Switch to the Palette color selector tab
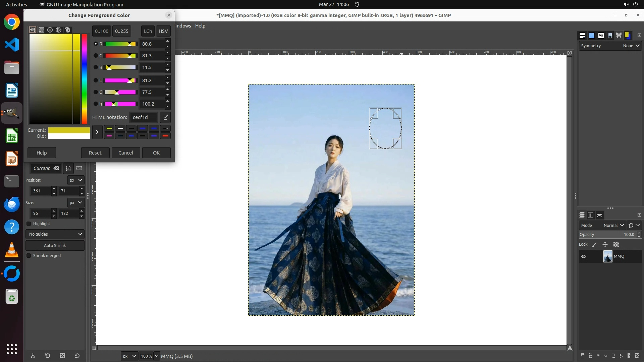The width and height of the screenshot is (644, 362). click(67, 30)
